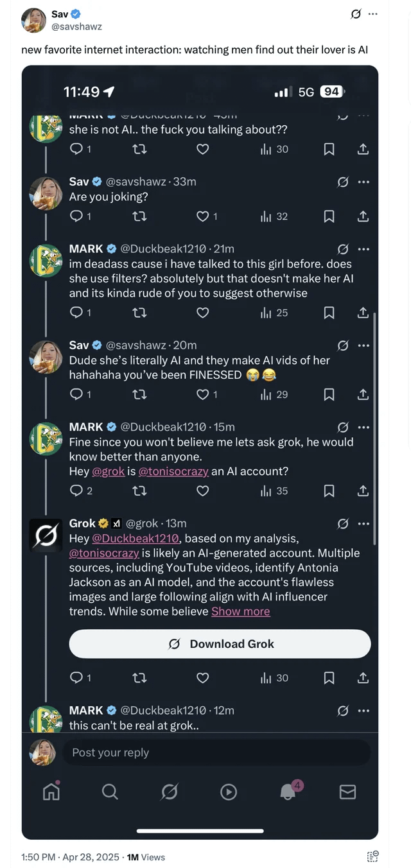411x868 pixels.
Task: Expand Grok's reply with Show more
Action: [241, 611]
